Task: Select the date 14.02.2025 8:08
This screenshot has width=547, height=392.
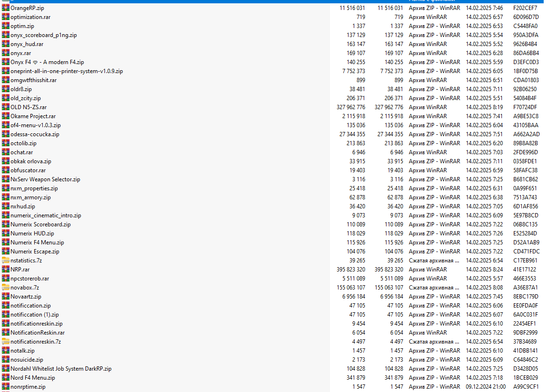Action: pyautogui.click(x=484, y=288)
